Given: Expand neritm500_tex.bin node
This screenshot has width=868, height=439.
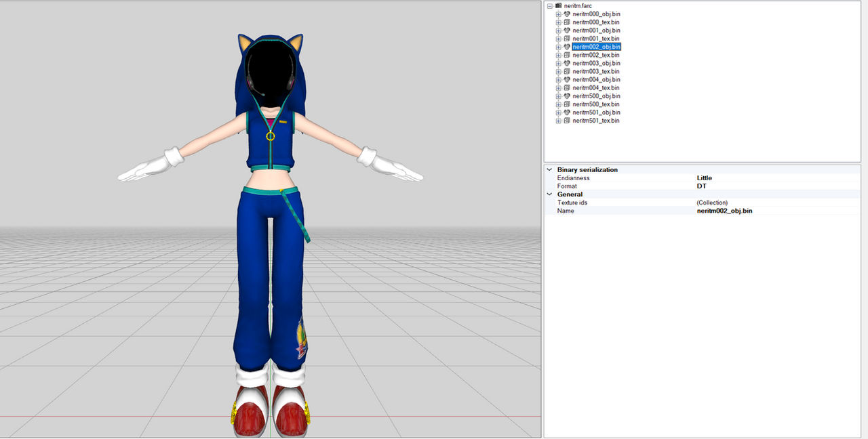Looking at the screenshot, I should pos(559,104).
